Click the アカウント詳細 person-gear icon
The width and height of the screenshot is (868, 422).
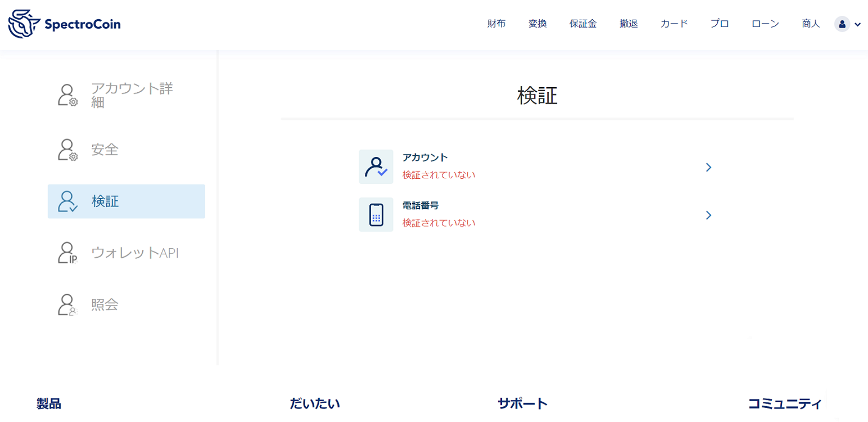pyautogui.click(x=67, y=95)
